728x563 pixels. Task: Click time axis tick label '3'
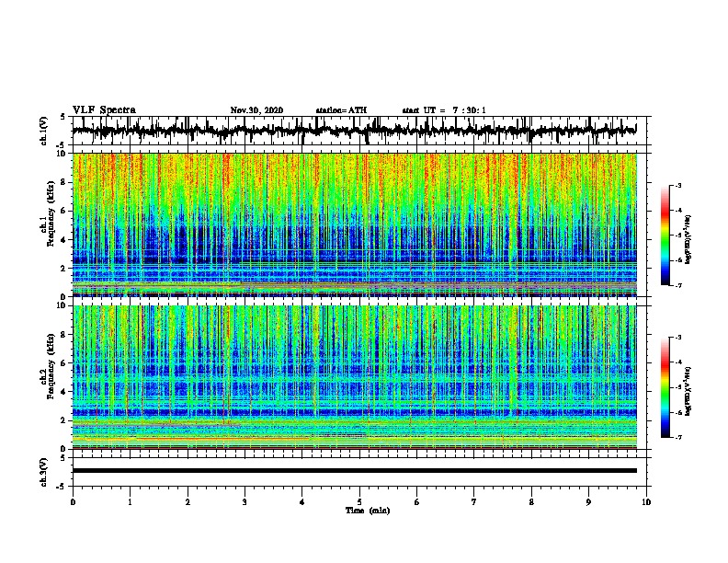click(245, 502)
